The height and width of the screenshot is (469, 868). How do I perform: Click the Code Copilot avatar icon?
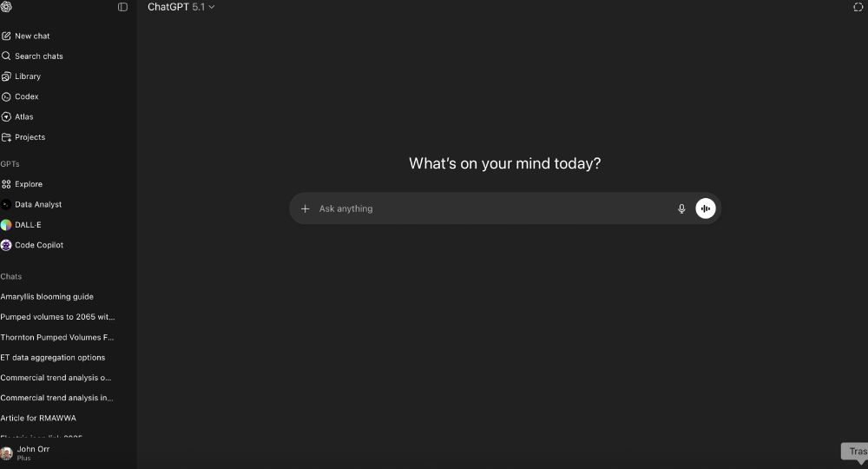(6, 245)
